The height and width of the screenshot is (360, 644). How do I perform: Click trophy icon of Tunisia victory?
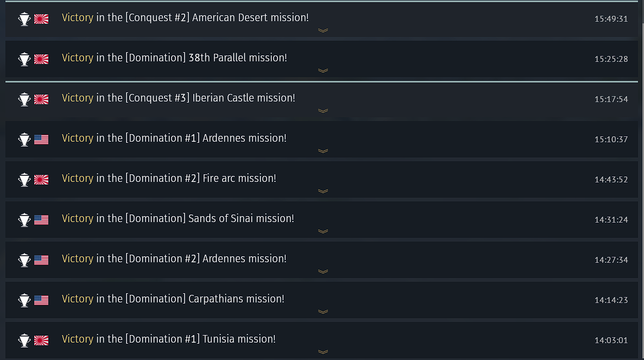[24, 340]
